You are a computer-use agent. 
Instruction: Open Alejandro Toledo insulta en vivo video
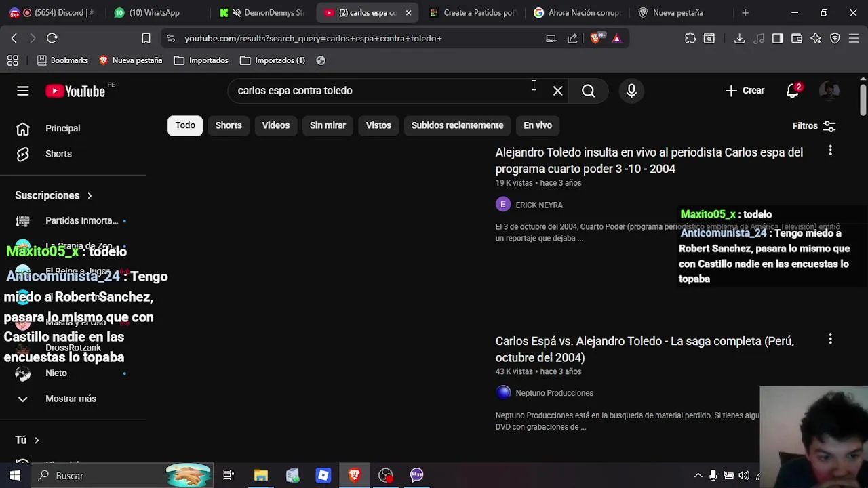point(649,161)
